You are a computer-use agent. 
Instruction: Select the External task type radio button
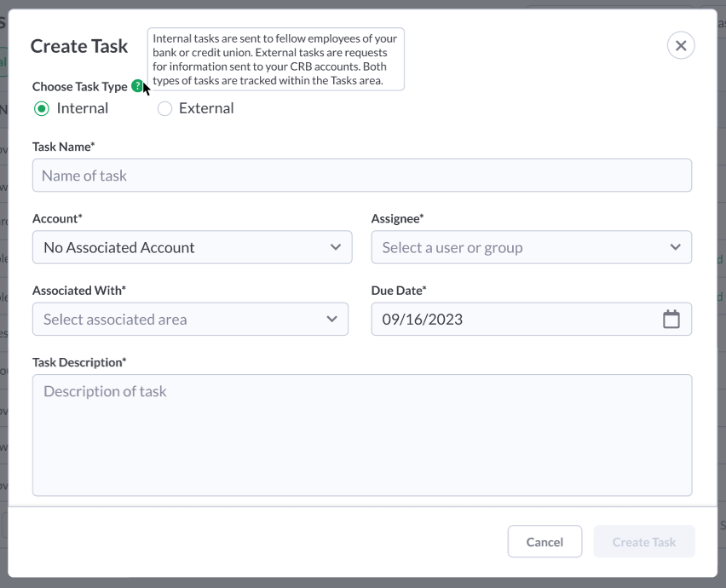pyautogui.click(x=164, y=108)
